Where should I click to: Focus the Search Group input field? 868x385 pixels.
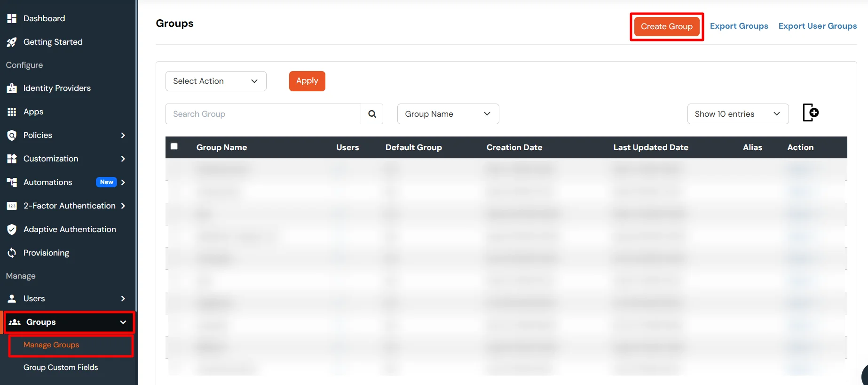click(x=263, y=114)
